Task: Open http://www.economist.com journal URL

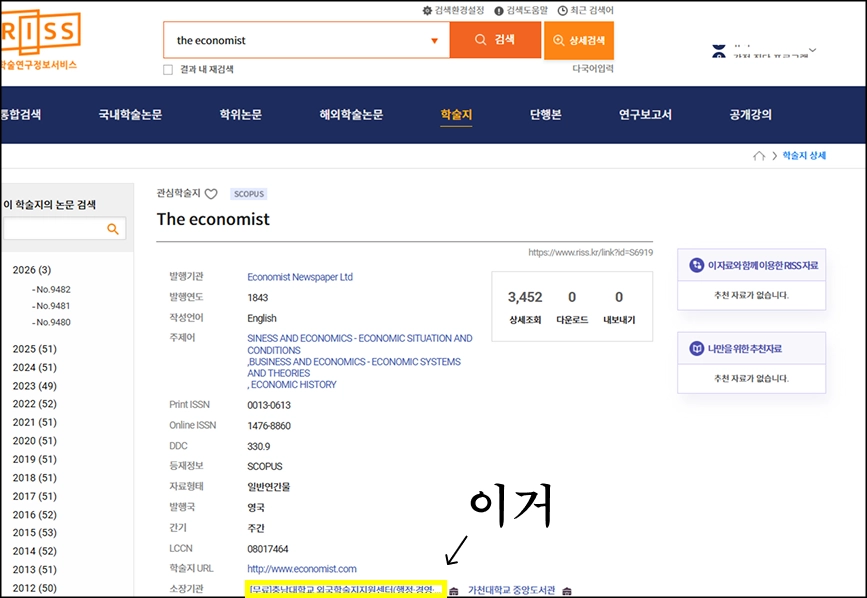Action: [x=301, y=569]
